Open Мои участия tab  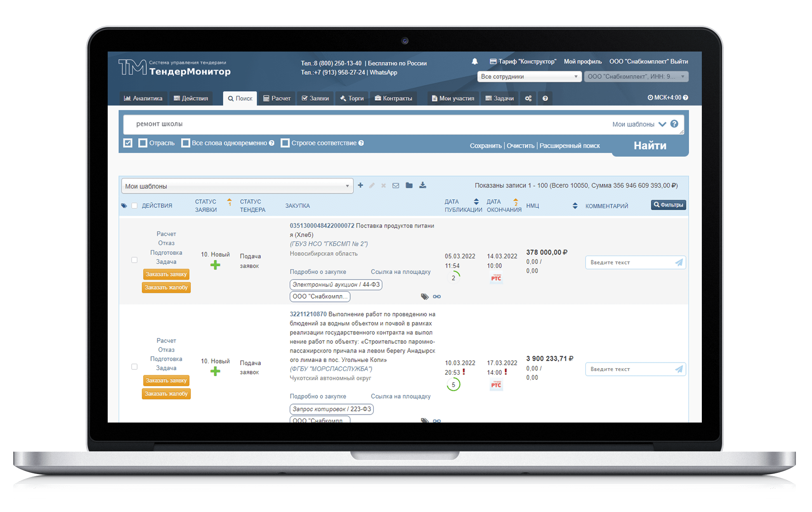[x=453, y=99]
